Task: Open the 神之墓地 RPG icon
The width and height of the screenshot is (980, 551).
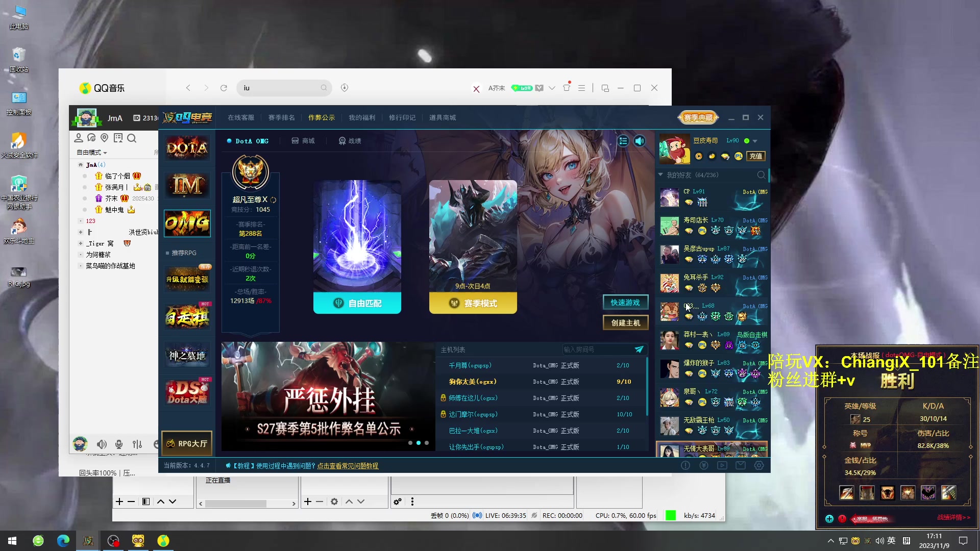Action: [x=187, y=355]
